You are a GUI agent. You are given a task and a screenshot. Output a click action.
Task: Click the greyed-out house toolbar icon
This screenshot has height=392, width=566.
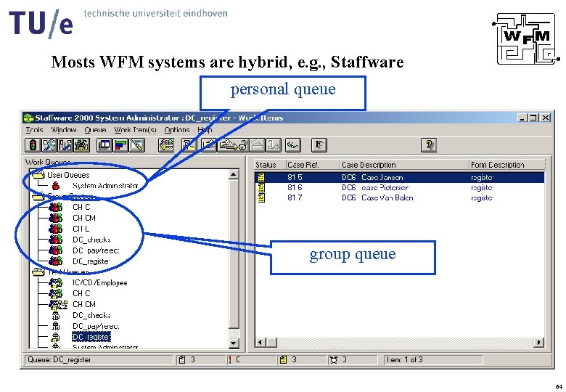pyautogui.click(x=258, y=145)
